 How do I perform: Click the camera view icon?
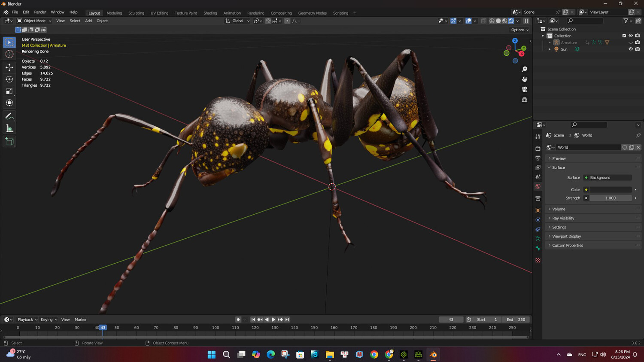(x=524, y=89)
